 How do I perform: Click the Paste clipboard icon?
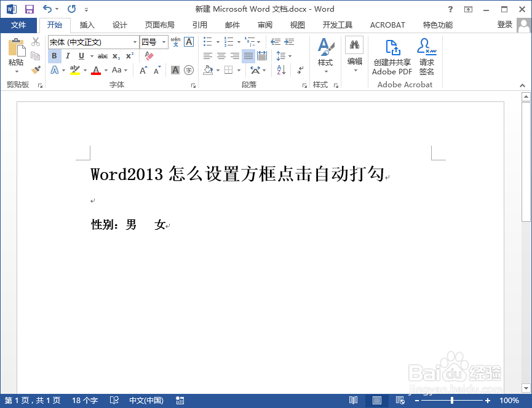(17, 47)
